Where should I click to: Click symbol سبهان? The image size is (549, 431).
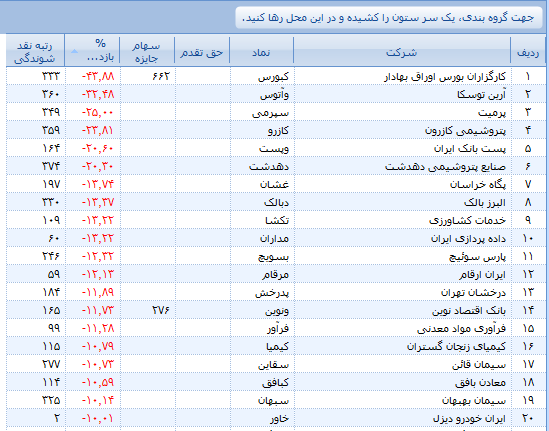(273, 401)
